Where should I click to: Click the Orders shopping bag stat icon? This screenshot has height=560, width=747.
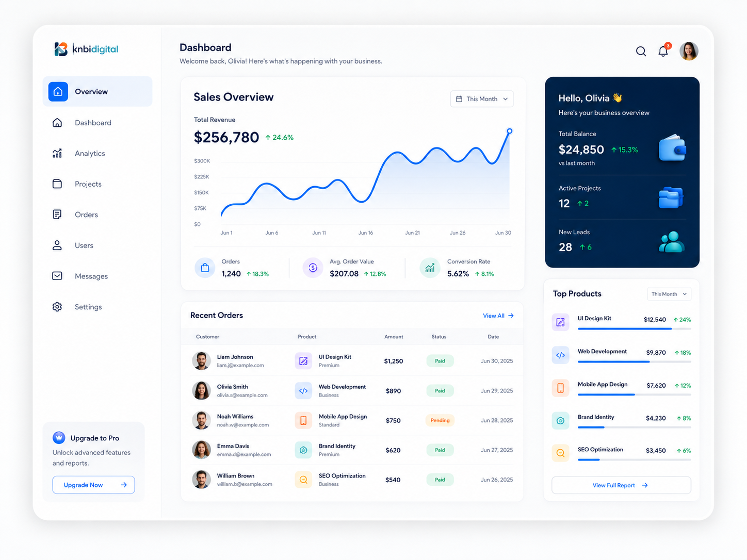pos(205,268)
